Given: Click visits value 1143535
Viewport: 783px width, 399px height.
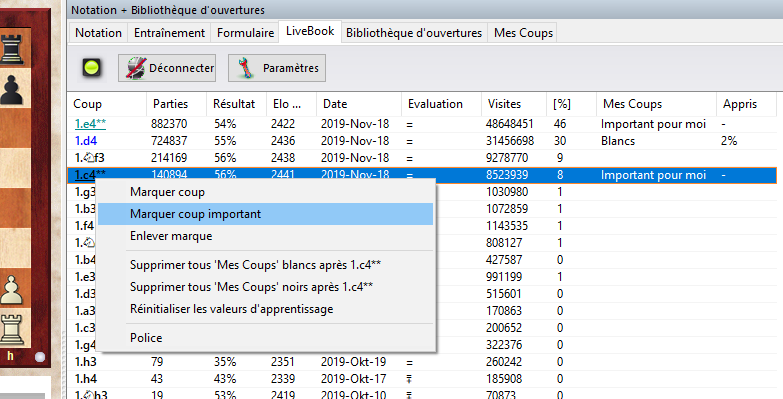Looking at the screenshot, I should pyautogui.click(x=507, y=226).
